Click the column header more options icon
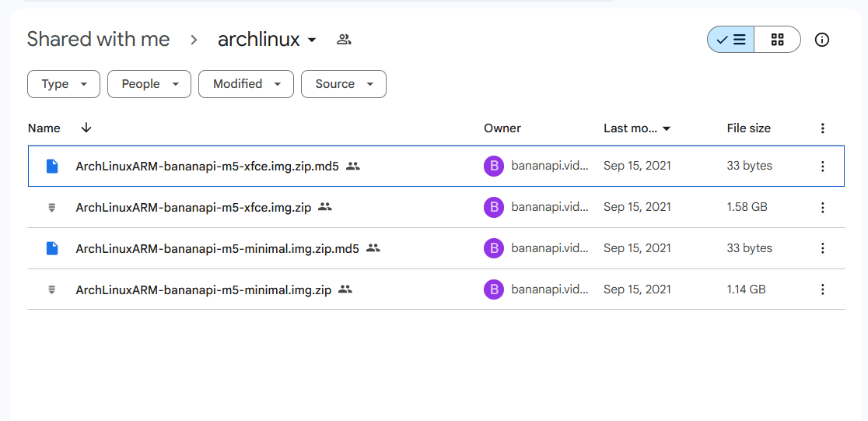 click(x=823, y=128)
